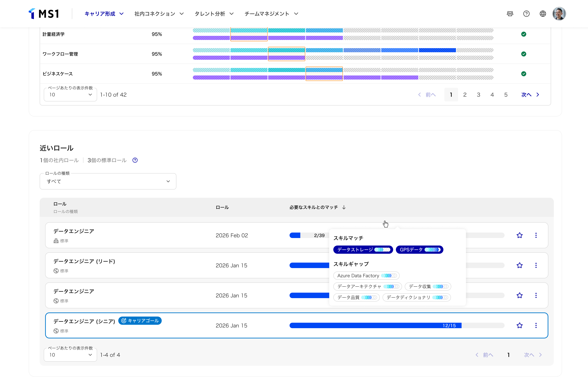Open the globe language icon
Viewport: 588px width, 377px height.
tap(543, 14)
